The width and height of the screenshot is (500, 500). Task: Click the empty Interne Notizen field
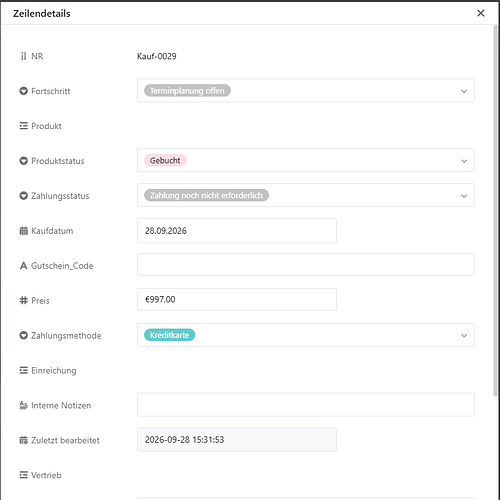tap(306, 405)
